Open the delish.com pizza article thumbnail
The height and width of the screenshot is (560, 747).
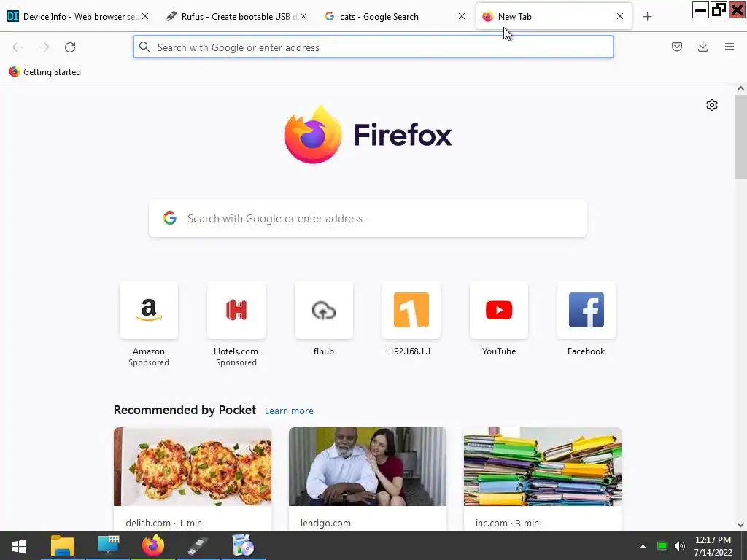click(193, 467)
